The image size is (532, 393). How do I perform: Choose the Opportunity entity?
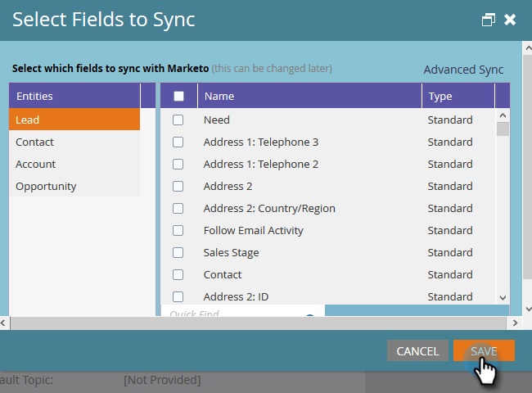[x=74, y=186]
